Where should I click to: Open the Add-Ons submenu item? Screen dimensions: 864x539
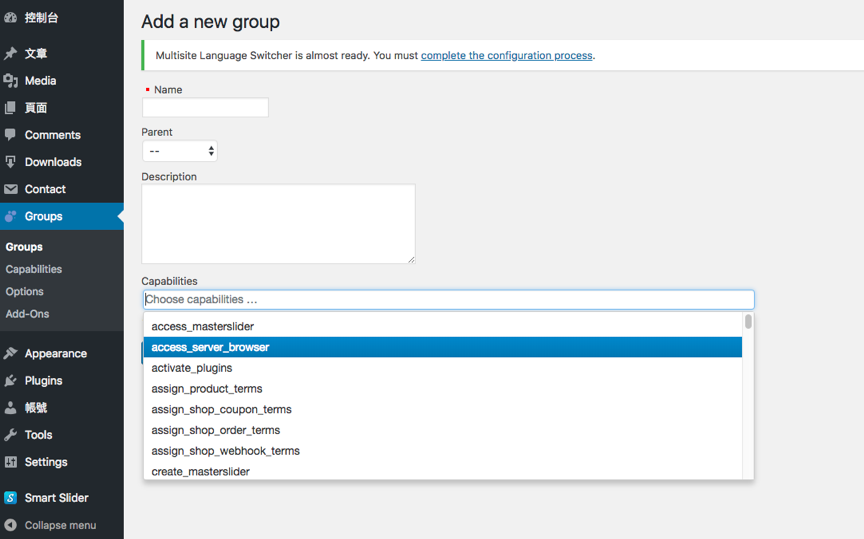(x=27, y=314)
